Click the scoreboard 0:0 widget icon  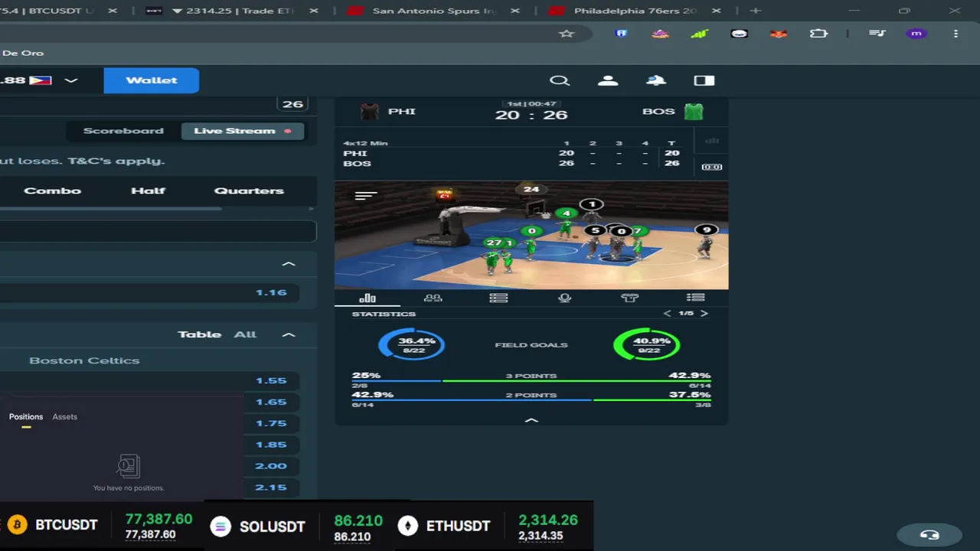click(712, 167)
